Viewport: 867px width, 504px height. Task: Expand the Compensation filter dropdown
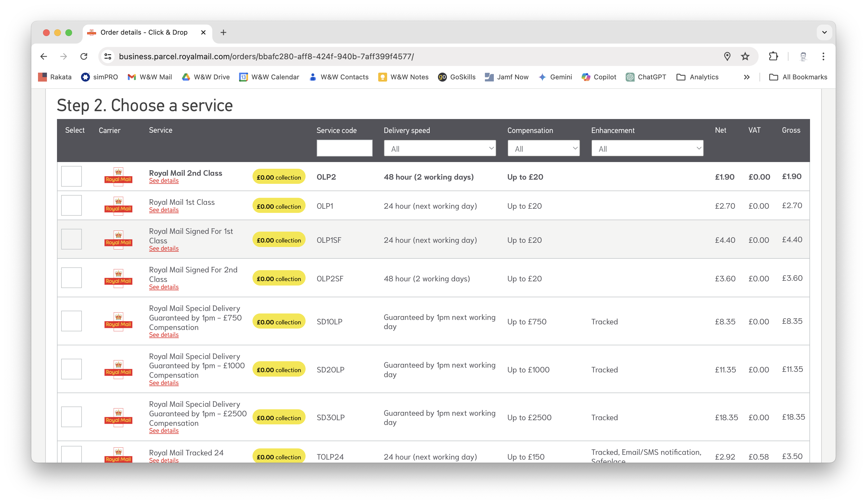(x=543, y=148)
